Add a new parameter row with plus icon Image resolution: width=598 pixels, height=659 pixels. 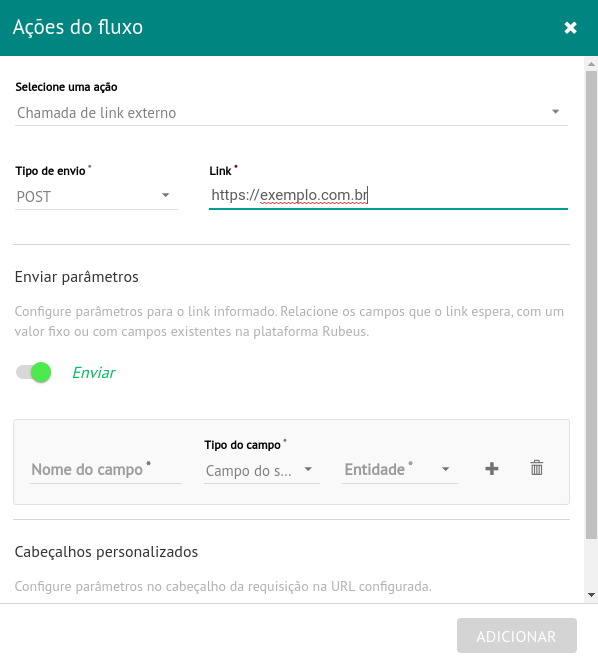pos(492,469)
